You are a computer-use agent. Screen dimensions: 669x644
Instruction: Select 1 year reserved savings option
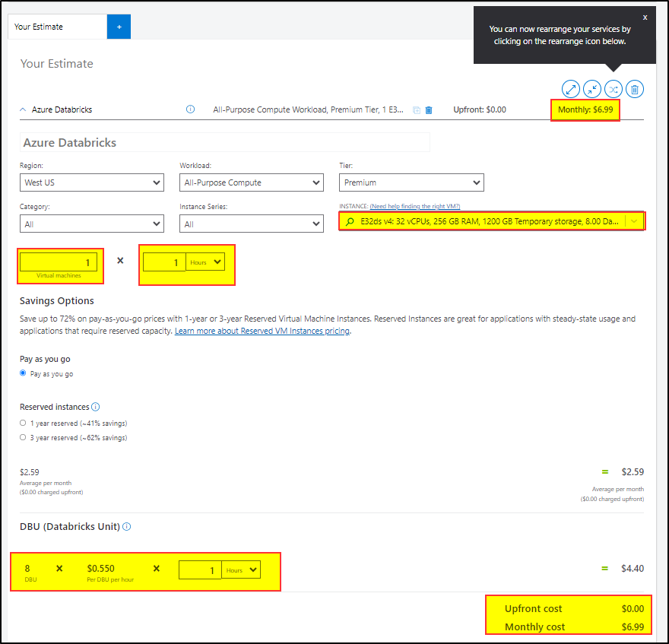click(x=23, y=423)
